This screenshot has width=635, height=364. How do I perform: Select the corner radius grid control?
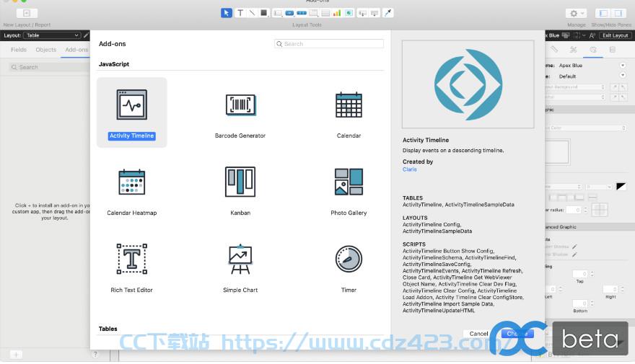[600, 210]
